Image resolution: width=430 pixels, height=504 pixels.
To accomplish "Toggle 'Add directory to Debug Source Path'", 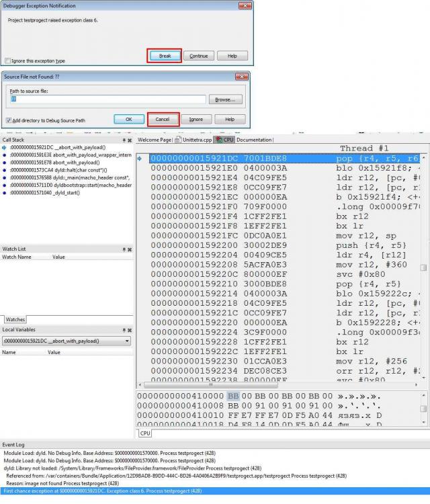I will click(9, 120).
